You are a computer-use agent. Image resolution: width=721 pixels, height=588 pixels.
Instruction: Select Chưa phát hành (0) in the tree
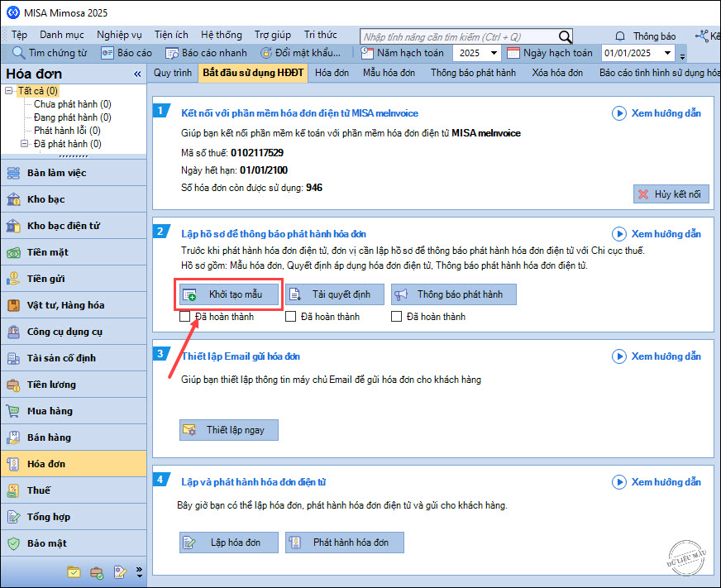(73, 104)
